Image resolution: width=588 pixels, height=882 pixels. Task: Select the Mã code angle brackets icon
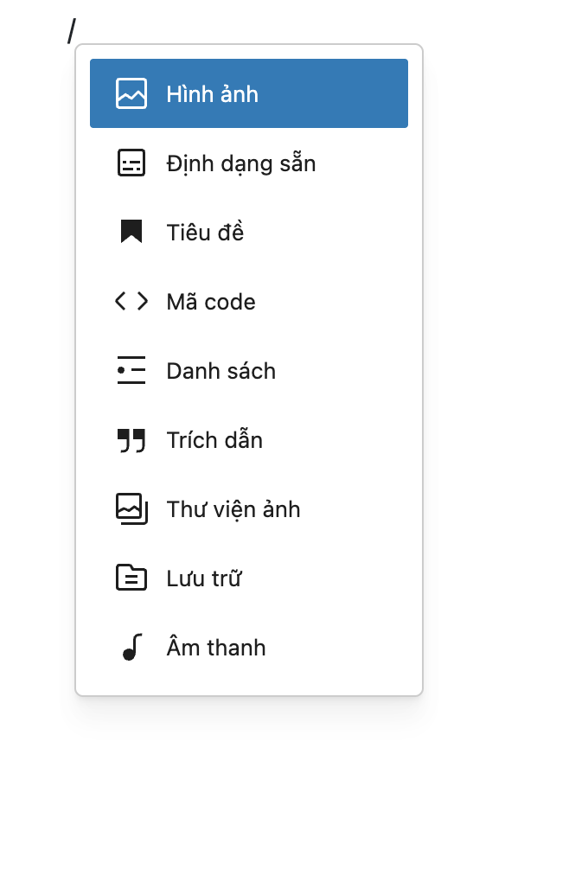tap(131, 301)
